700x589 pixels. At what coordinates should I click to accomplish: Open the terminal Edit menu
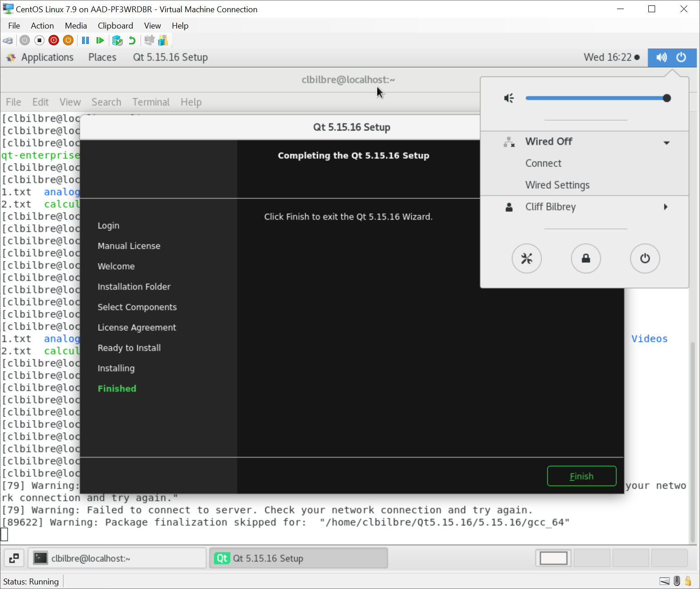coord(40,102)
